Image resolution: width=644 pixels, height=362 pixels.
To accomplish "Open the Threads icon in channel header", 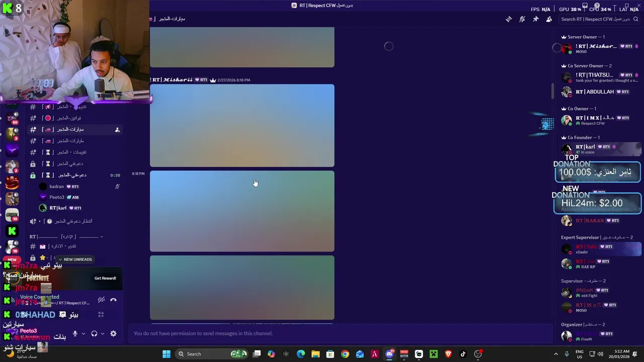I will [509, 19].
